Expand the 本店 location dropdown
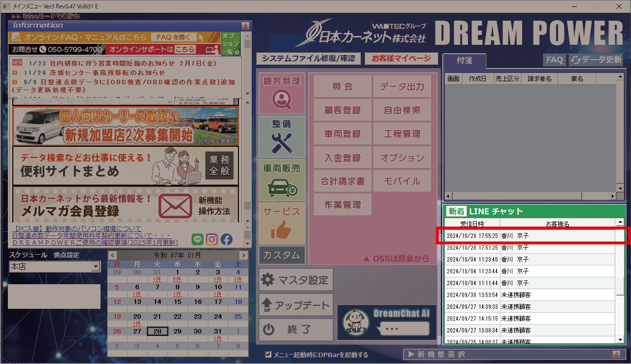631x364 pixels. [96, 267]
